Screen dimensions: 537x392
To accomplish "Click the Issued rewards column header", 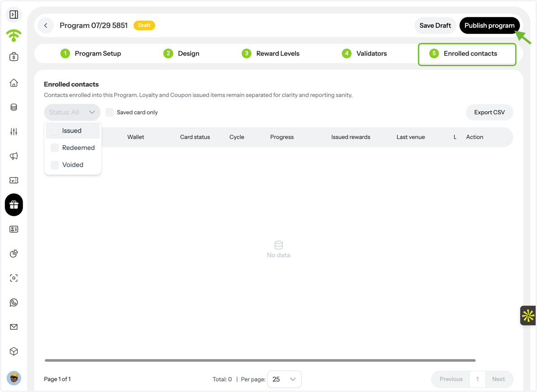I will [x=351, y=137].
